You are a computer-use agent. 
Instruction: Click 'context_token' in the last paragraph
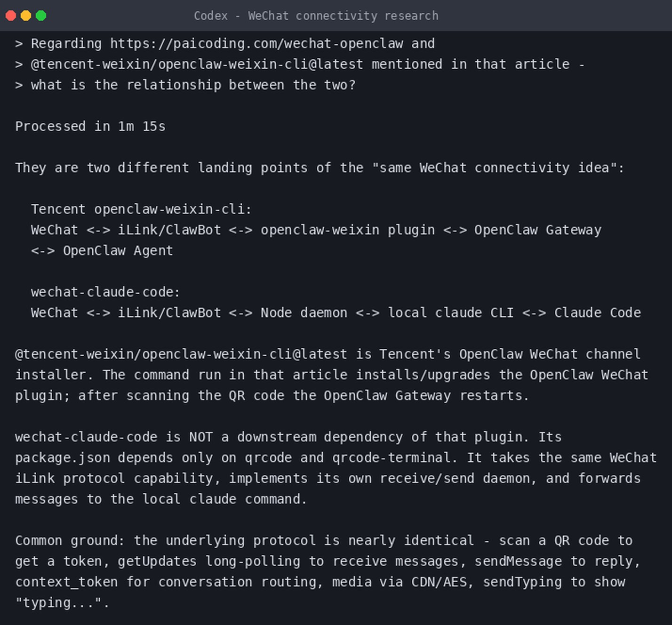pyautogui.click(x=66, y=582)
